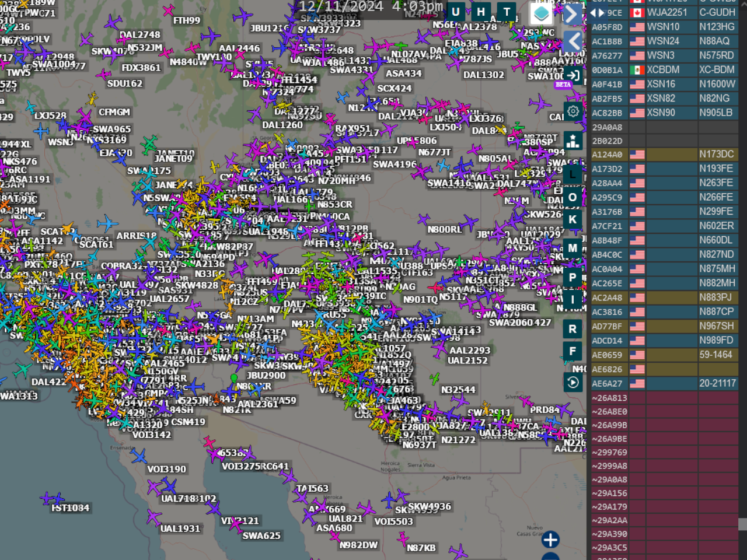Toggle the O map button
Viewport: 747px width, 560px height.
(573, 197)
